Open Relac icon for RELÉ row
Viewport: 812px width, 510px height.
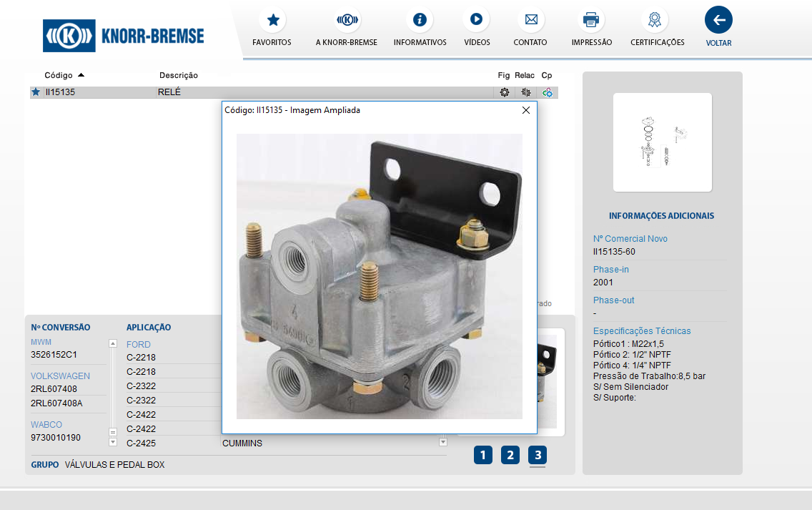pyautogui.click(x=525, y=92)
